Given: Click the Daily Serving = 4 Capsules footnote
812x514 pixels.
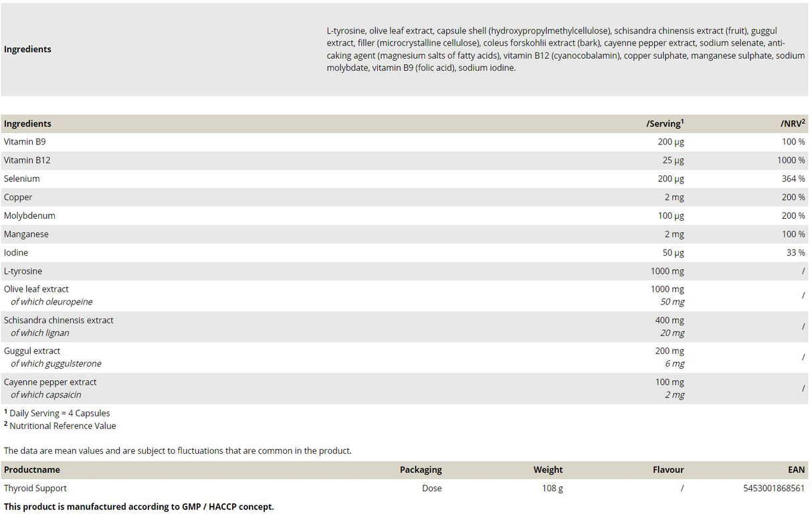Looking at the screenshot, I should pos(60,413).
